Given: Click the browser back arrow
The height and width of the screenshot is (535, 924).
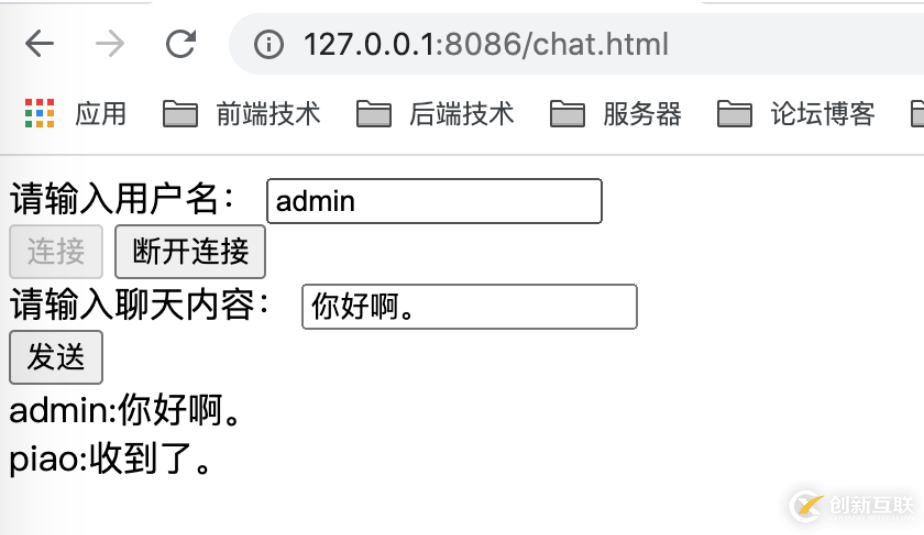Looking at the screenshot, I should click(39, 44).
